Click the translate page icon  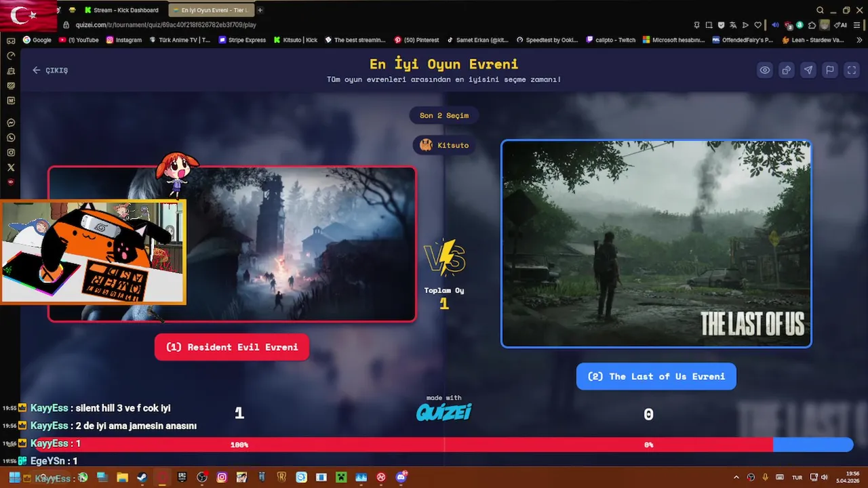click(x=733, y=25)
